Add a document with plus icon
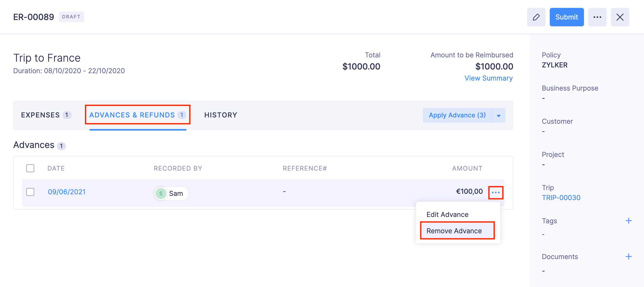The width and height of the screenshot is (644, 287). (x=628, y=256)
